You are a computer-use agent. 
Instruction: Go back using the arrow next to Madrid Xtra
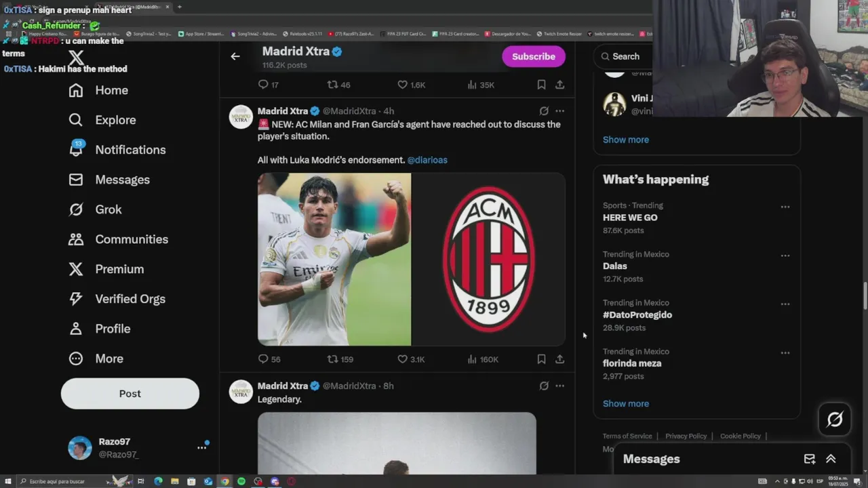[235, 56]
